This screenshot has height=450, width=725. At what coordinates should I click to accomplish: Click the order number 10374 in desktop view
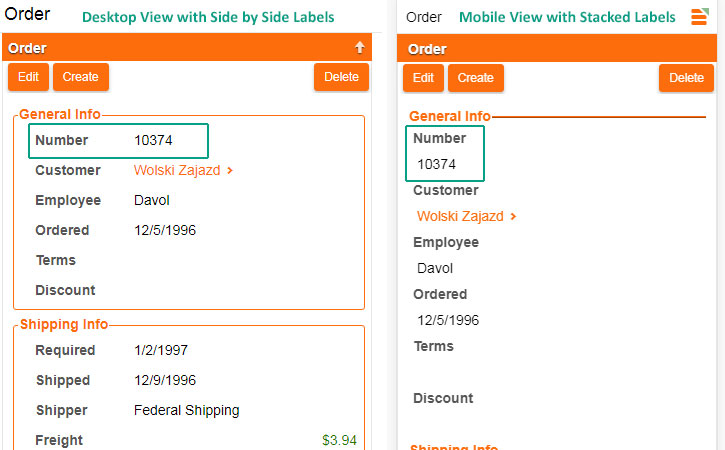[153, 140]
